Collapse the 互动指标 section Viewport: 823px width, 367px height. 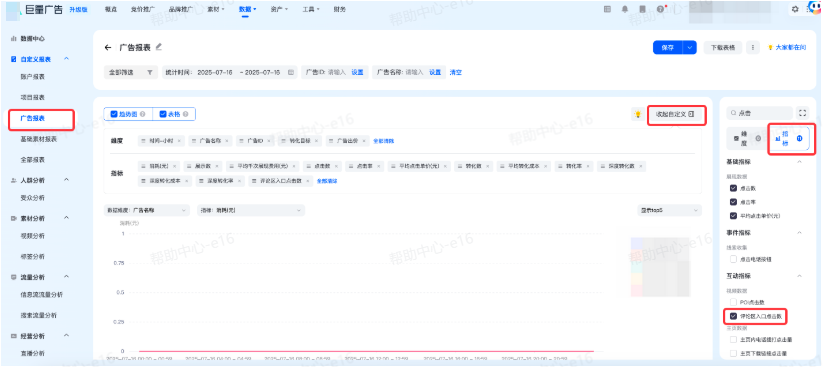pyautogui.click(x=799, y=276)
